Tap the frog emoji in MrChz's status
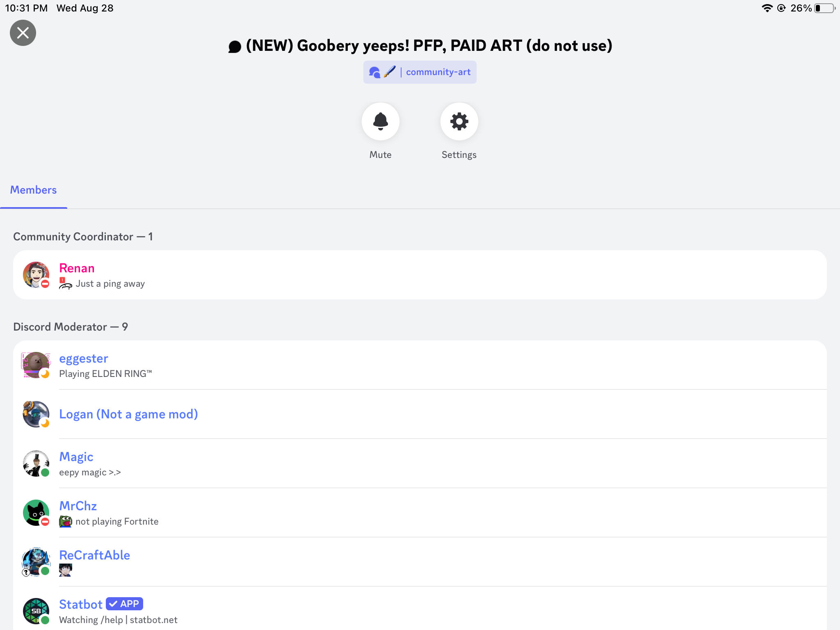840x630 pixels. 66,521
